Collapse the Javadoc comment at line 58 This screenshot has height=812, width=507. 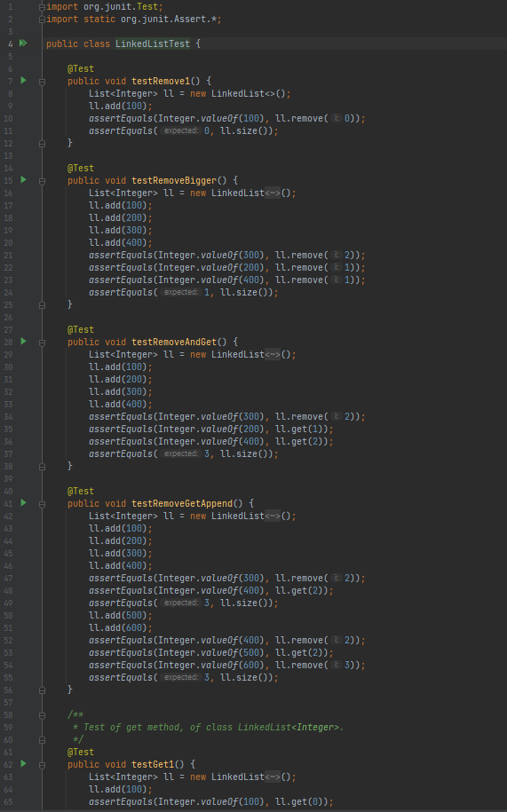click(x=42, y=715)
